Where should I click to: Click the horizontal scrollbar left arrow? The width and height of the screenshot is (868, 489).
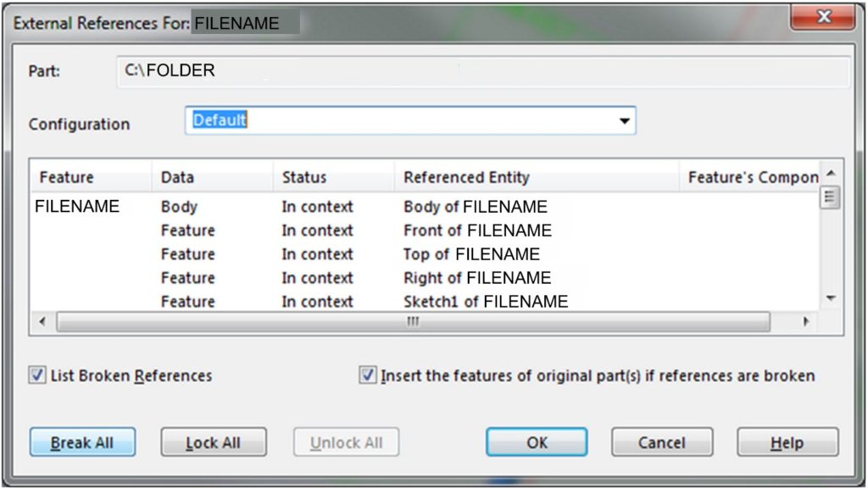[42, 321]
